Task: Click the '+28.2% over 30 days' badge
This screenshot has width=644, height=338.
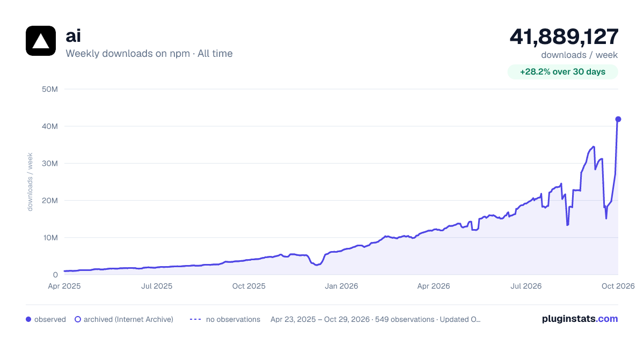Action: click(x=563, y=72)
